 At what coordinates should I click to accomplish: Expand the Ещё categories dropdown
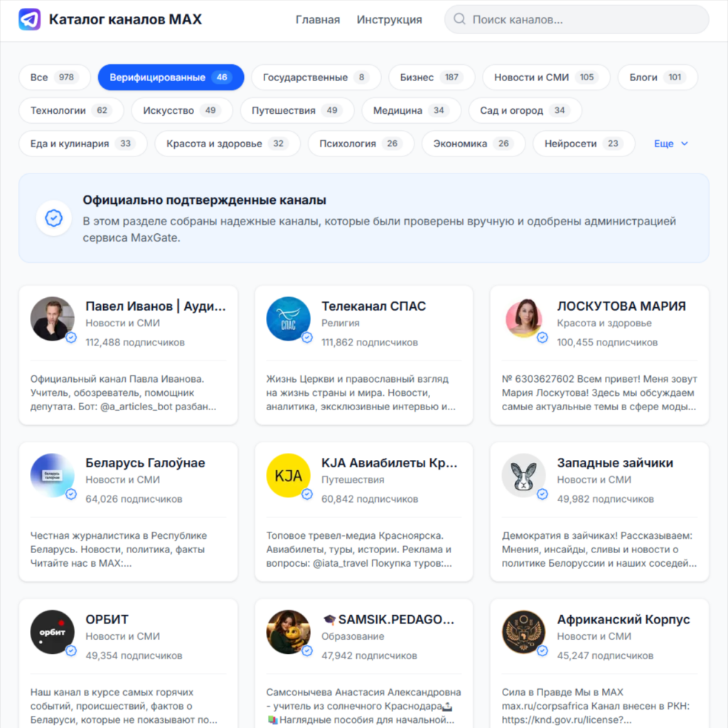(x=669, y=144)
